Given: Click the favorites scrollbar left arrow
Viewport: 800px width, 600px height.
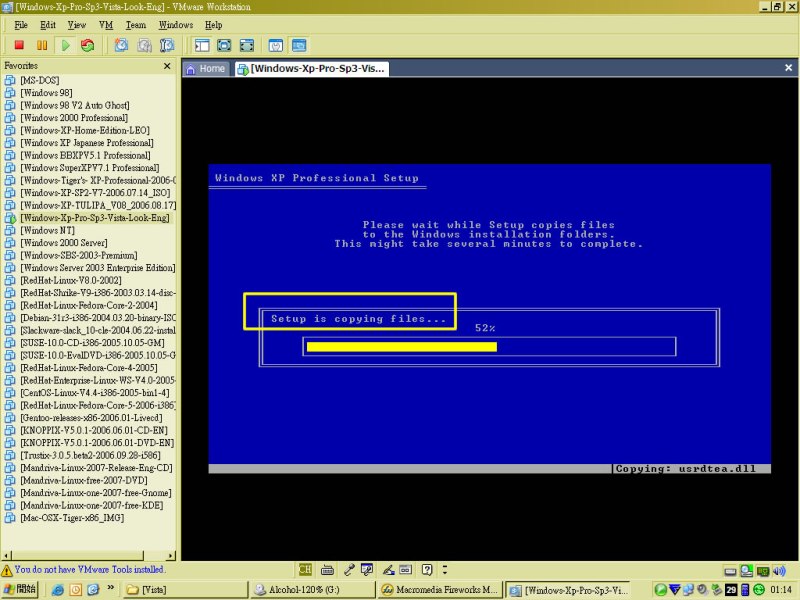Looking at the screenshot, I should click(6, 556).
